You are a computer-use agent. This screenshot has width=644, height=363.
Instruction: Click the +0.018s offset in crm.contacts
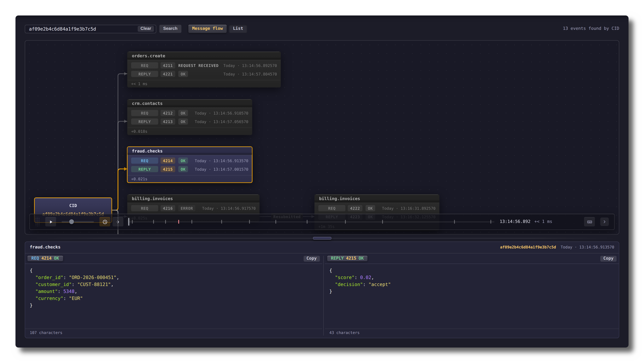tap(139, 131)
